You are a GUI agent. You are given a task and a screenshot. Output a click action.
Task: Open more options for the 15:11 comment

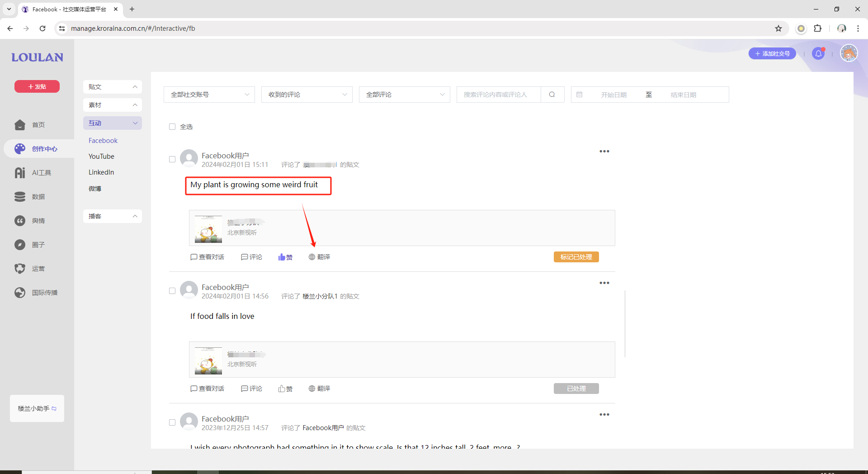tap(604, 151)
